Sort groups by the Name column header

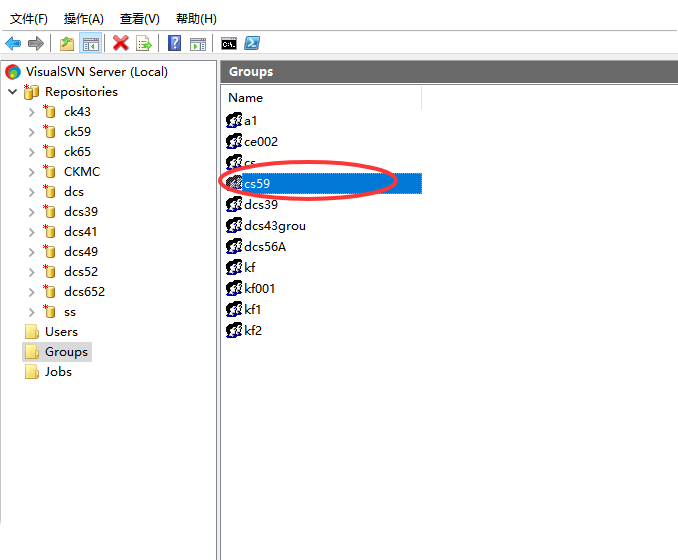click(x=322, y=98)
